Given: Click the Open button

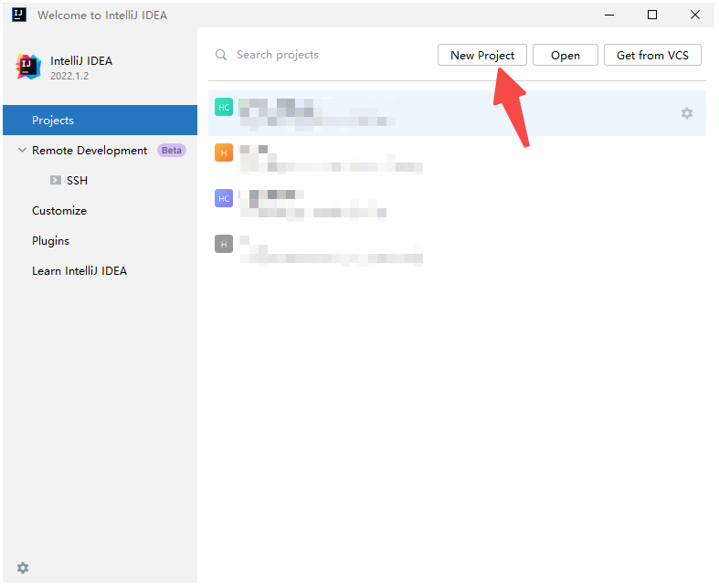Looking at the screenshot, I should [x=565, y=55].
